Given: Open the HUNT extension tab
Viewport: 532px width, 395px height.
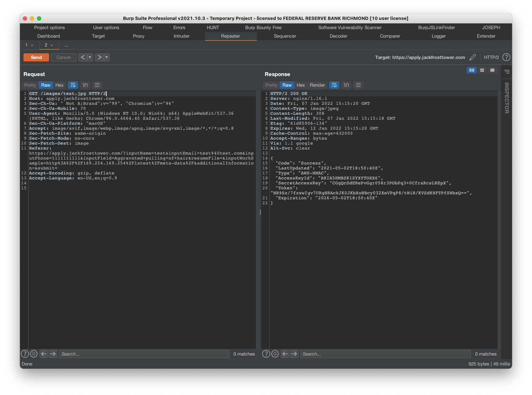Looking at the screenshot, I should [213, 28].
